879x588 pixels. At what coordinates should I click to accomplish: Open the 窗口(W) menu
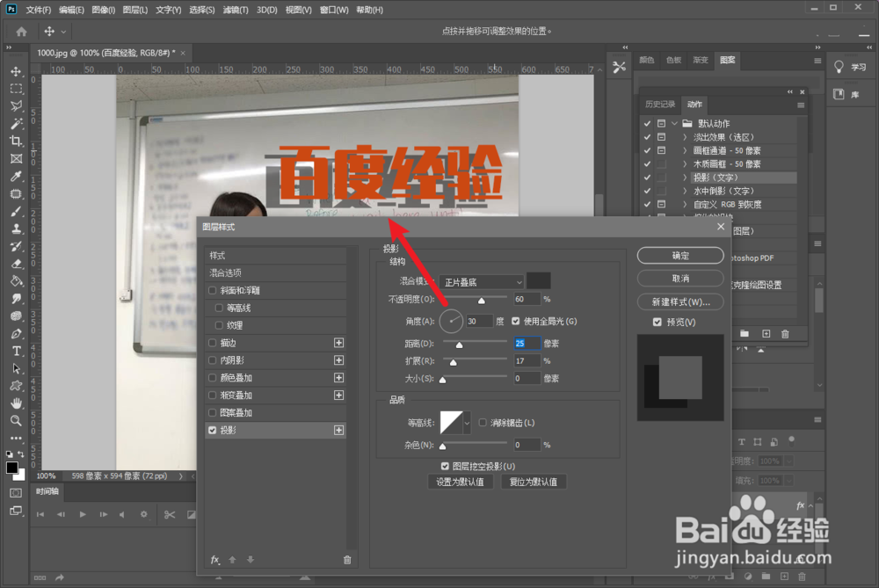coord(334,10)
